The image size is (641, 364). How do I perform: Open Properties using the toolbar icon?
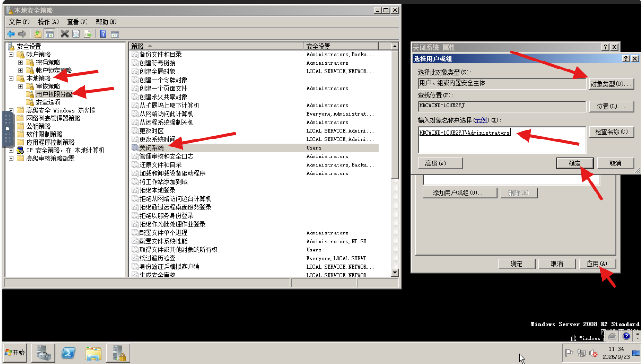(76, 34)
